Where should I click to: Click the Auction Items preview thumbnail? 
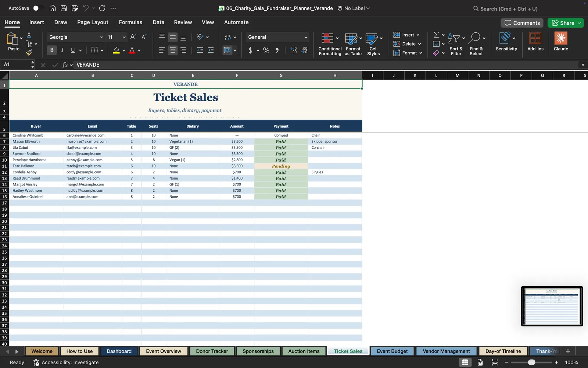[552, 306]
